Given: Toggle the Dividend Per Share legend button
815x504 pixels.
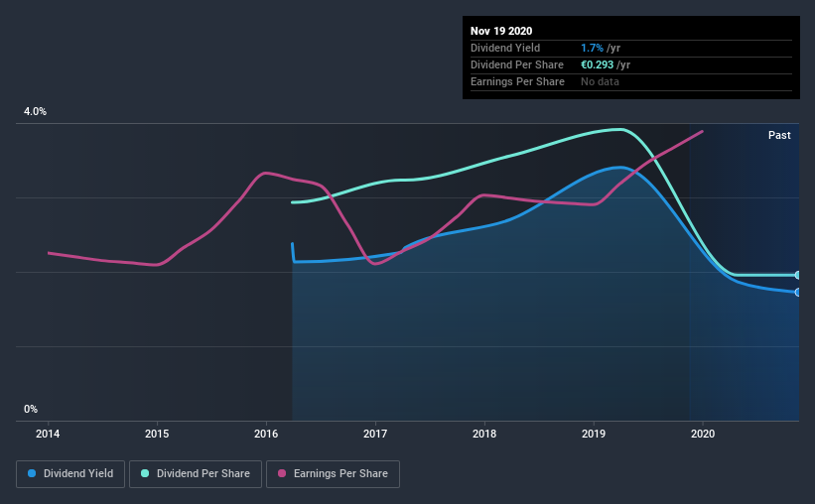Looking at the screenshot, I should click(196, 474).
